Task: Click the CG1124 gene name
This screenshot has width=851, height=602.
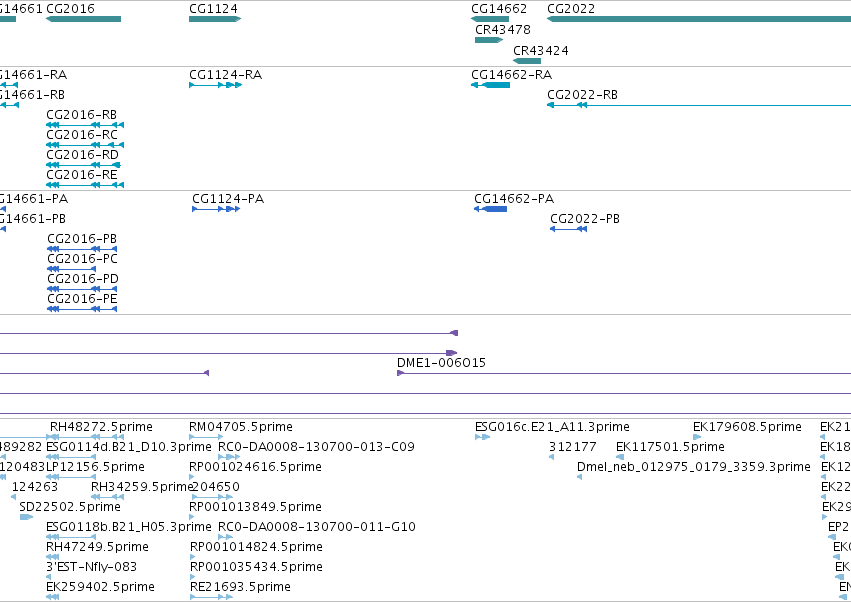Action: coord(213,9)
